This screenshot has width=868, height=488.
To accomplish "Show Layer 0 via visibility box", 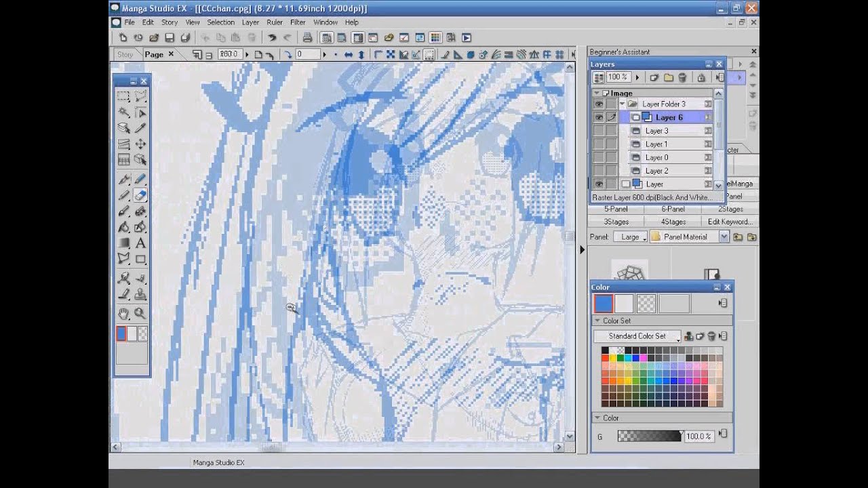I will (x=599, y=157).
